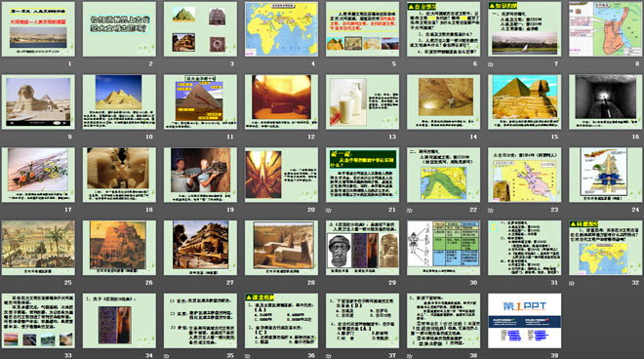Select slide 27 terraced garden picture

200,248
